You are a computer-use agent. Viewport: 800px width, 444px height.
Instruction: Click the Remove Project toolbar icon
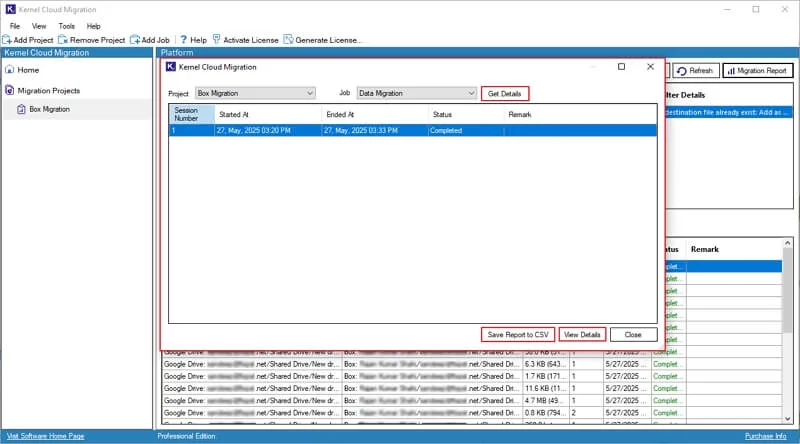click(63, 40)
